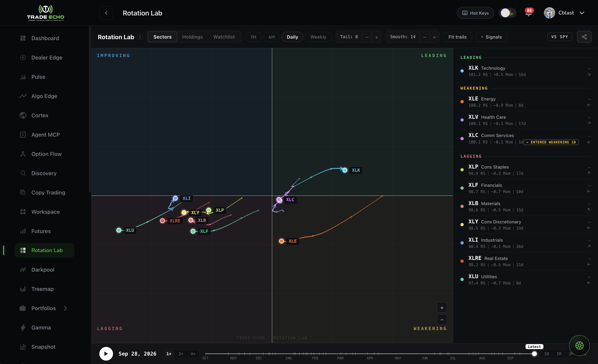
Task: Select the 4H timeframe
Action: (271, 37)
